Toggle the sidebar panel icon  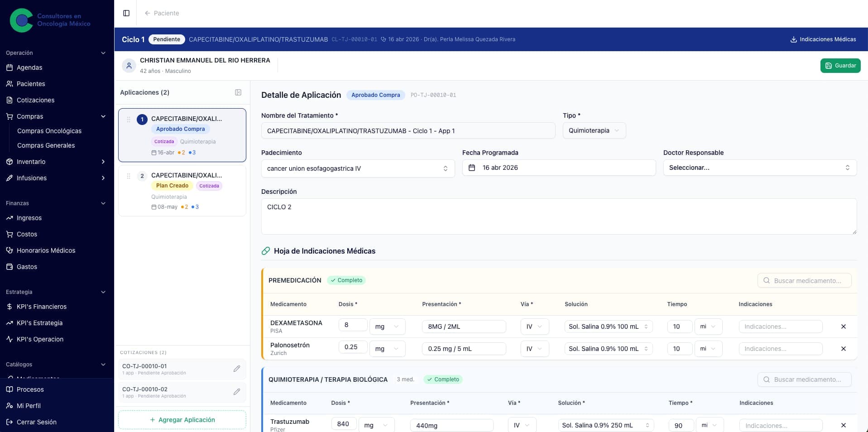pos(126,13)
